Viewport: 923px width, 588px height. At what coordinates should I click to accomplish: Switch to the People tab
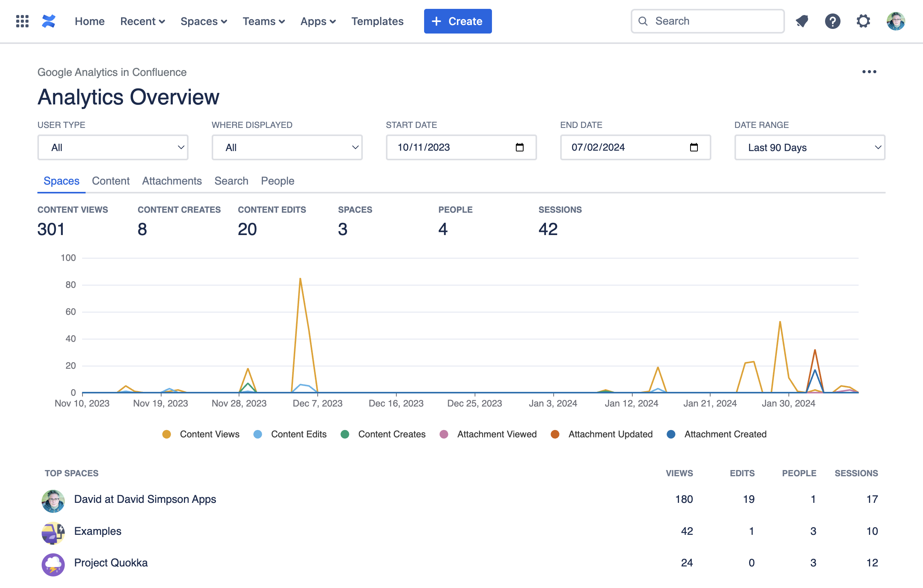click(277, 181)
